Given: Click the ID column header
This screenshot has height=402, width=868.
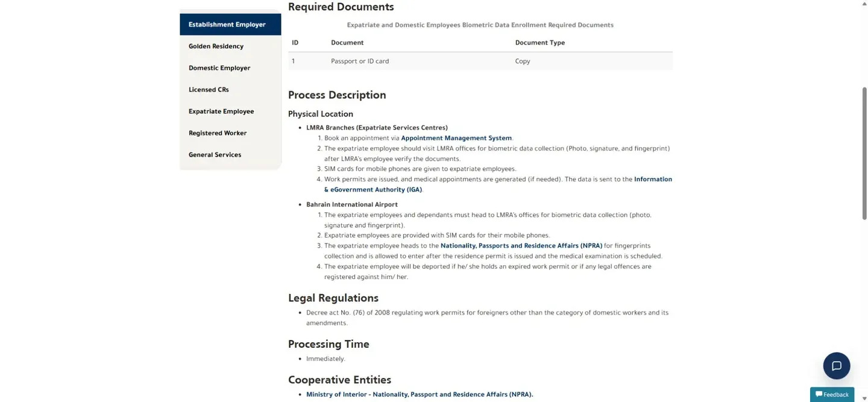Looking at the screenshot, I should [295, 43].
